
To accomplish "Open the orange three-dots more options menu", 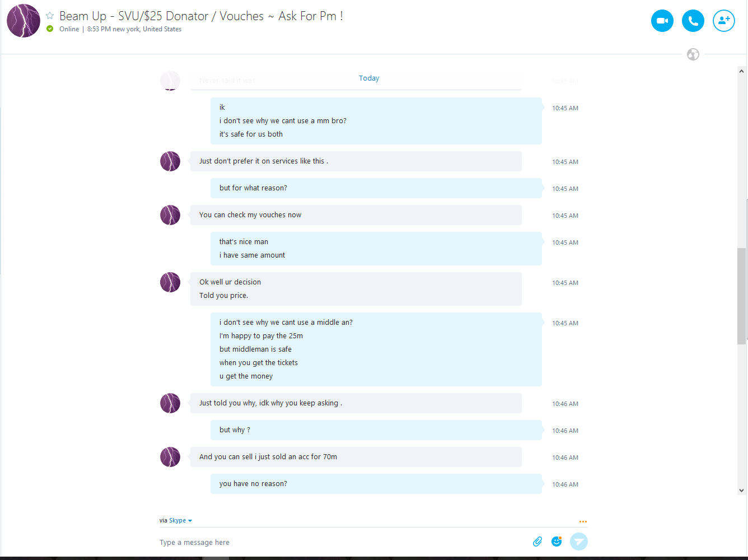I will tap(583, 521).
